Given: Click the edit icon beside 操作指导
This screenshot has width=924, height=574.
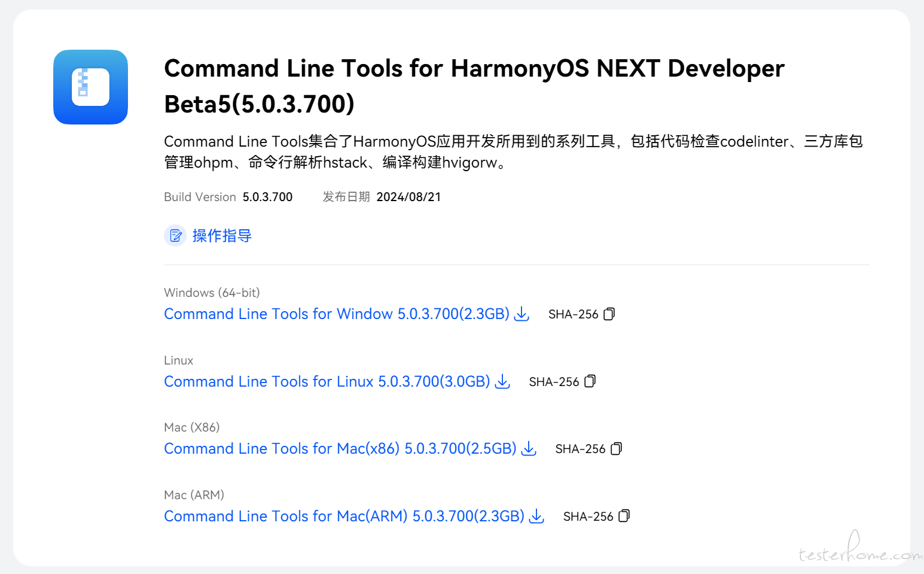Looking at the screenshot, I should tap(175, 236).
